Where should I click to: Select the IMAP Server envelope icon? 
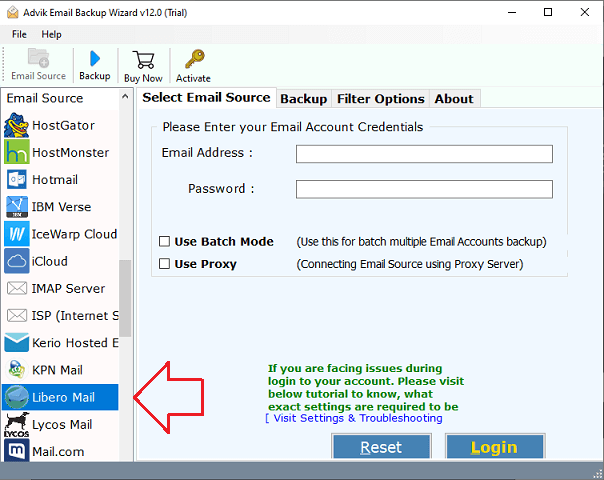(17, 288)
